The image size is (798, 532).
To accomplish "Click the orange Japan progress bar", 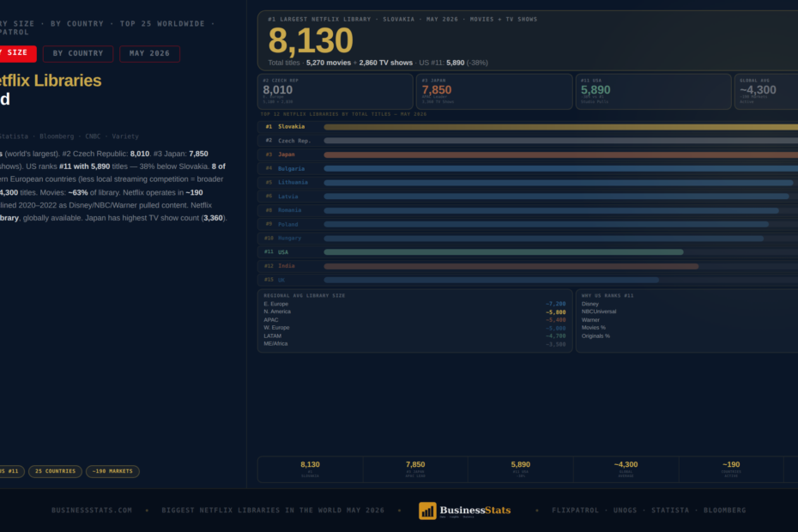I will click(561, 154).
